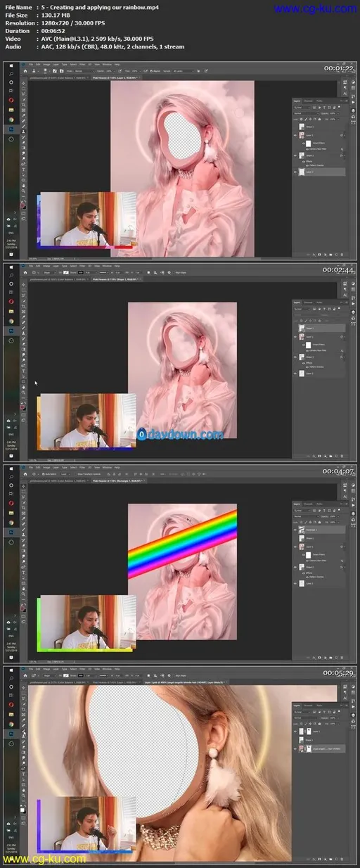Select Zoom tool in 00:01:22 frame toolbar
The width and height of the screenshot is (360, 868).
click(23, 191)
